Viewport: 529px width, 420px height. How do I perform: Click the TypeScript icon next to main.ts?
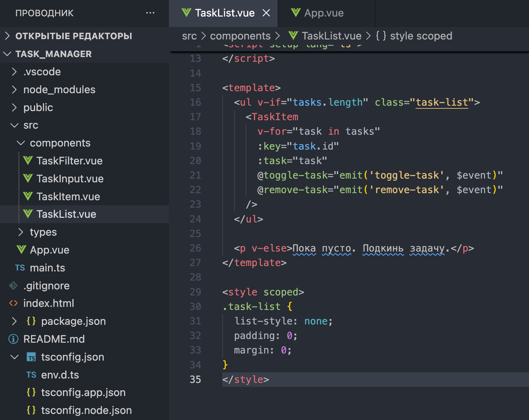coord(20,268)
